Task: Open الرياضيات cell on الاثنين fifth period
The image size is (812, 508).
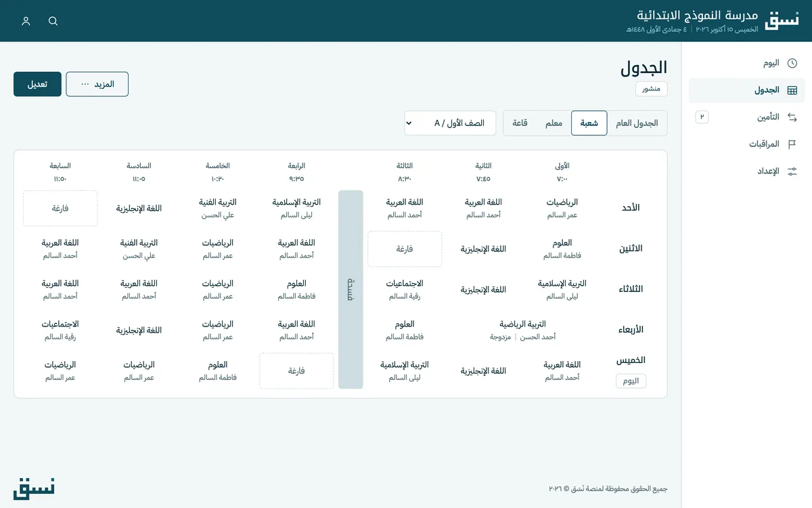Action: click(217, 249)
